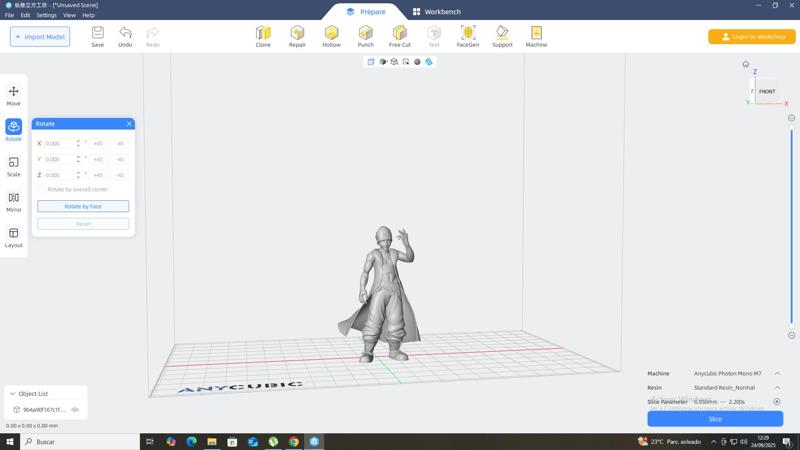Expand the Machine dropdown
The width and height of the screenshot is (800, 450).
[x=777, y=373]
